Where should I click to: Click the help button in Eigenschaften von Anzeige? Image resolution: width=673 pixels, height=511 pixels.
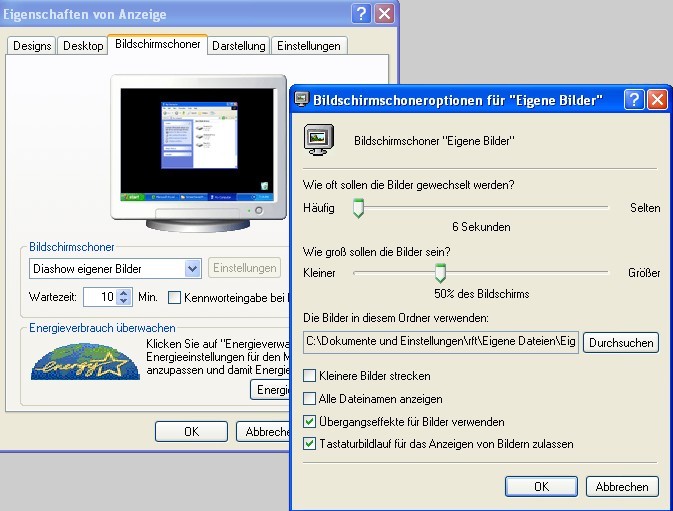pos(361,14)
